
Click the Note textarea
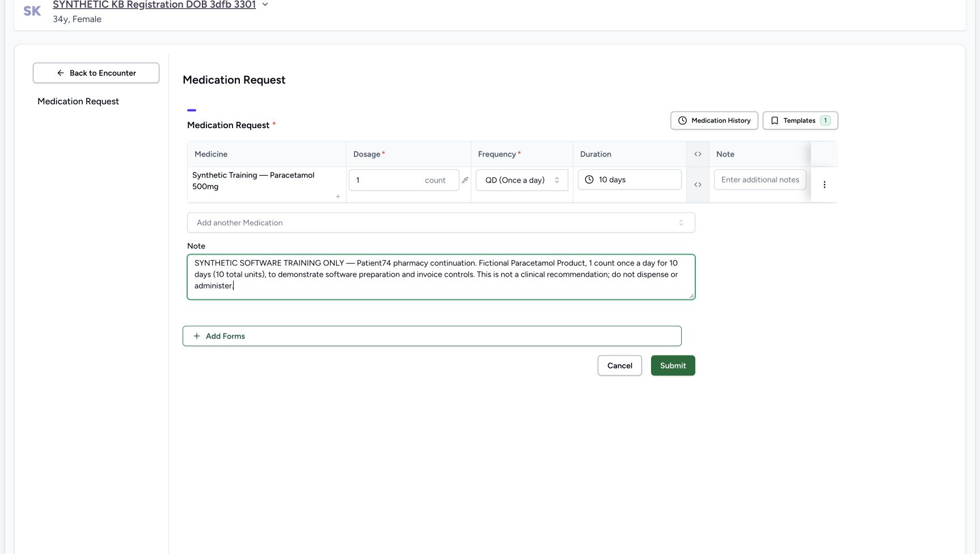click(441, 277)
